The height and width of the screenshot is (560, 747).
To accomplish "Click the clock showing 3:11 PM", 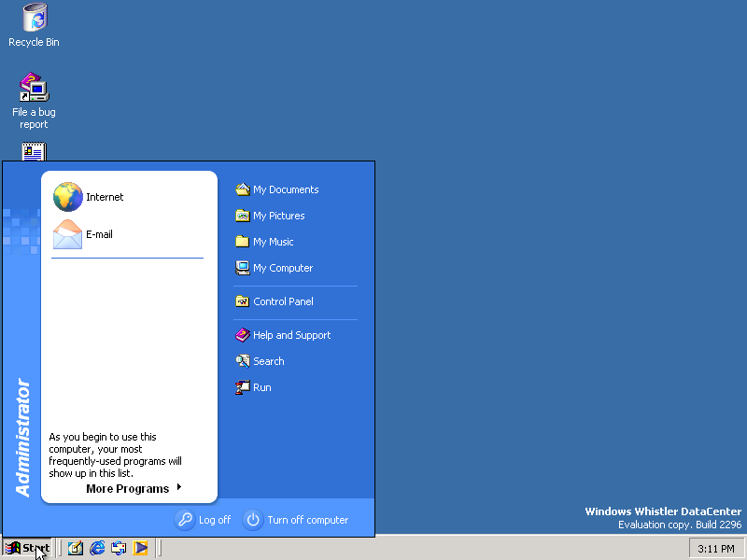I will pos(715,548).
